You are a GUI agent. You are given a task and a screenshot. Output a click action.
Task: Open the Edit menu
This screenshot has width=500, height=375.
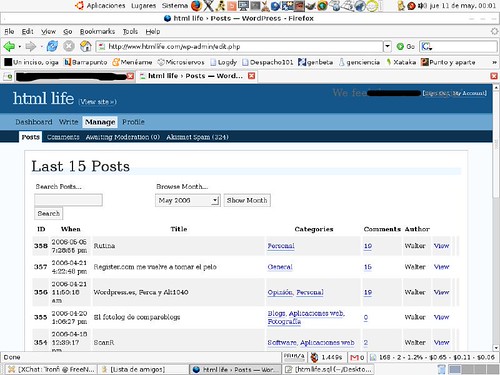[27, 32]
